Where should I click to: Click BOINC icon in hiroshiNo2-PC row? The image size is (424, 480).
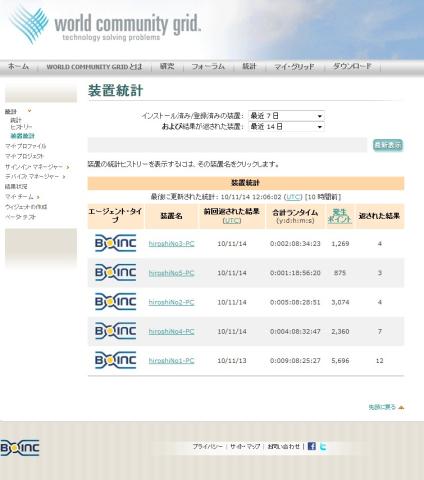(x=116, y=302)
